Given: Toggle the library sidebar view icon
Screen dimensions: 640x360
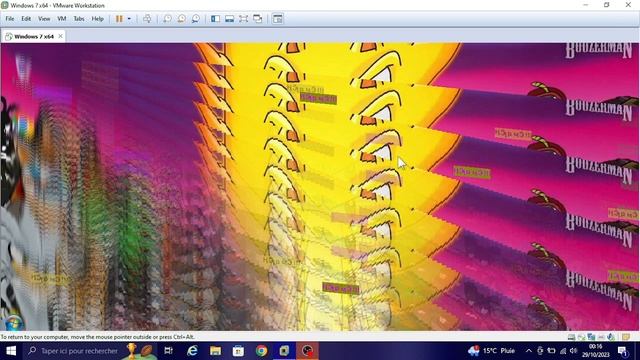Looking at the screenshot, I should [216, 19].
